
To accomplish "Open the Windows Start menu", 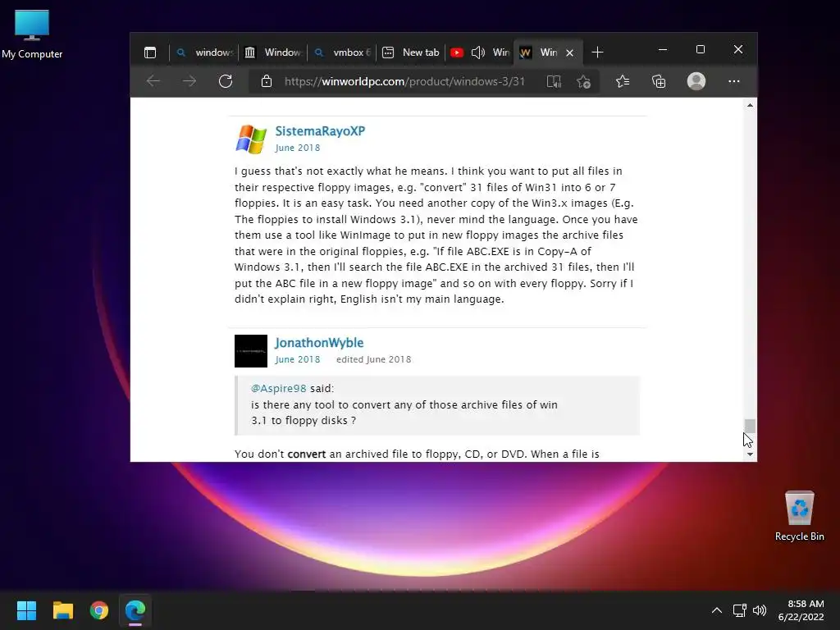I will [26, 610].
